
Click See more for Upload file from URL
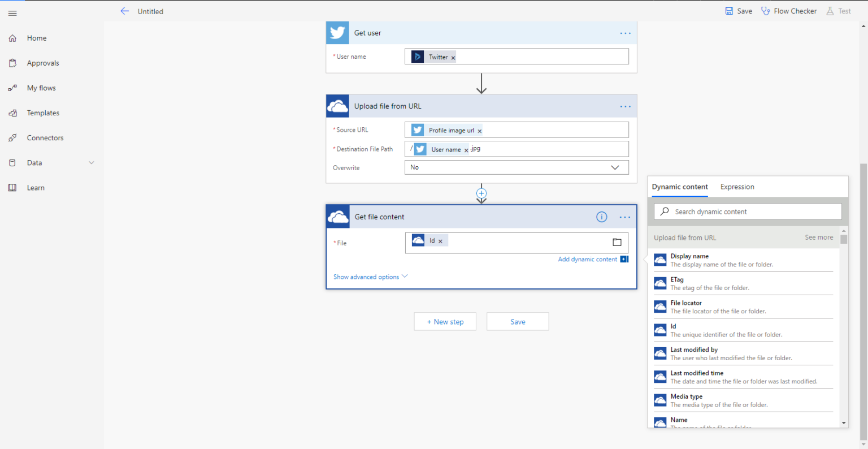[x=818, y=238]
